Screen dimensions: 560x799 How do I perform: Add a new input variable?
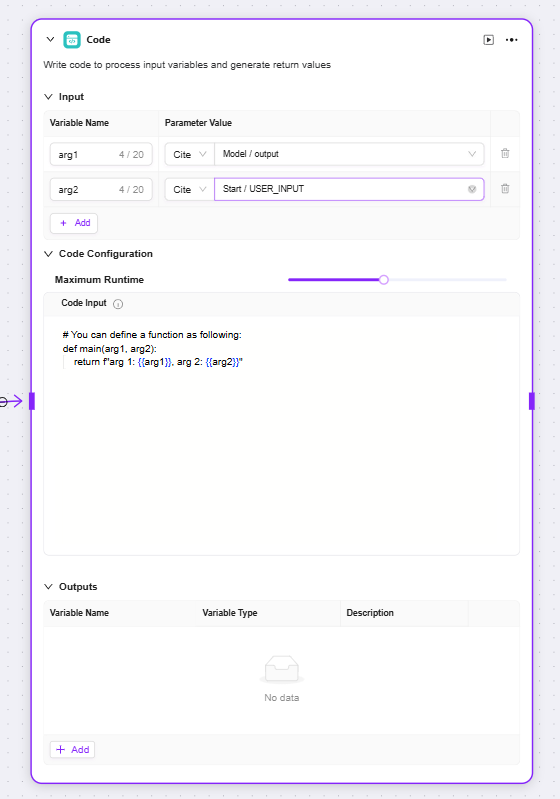click(74, 223)
